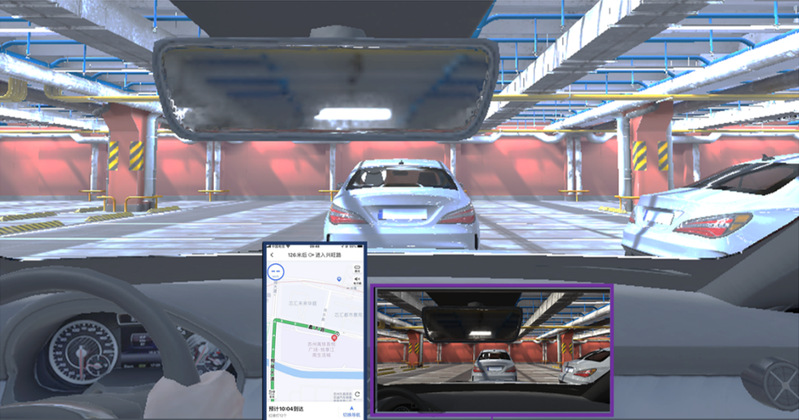Tap the back arrow in navigation header
This screenshot has width=799, height=420.
coord(273,256)
